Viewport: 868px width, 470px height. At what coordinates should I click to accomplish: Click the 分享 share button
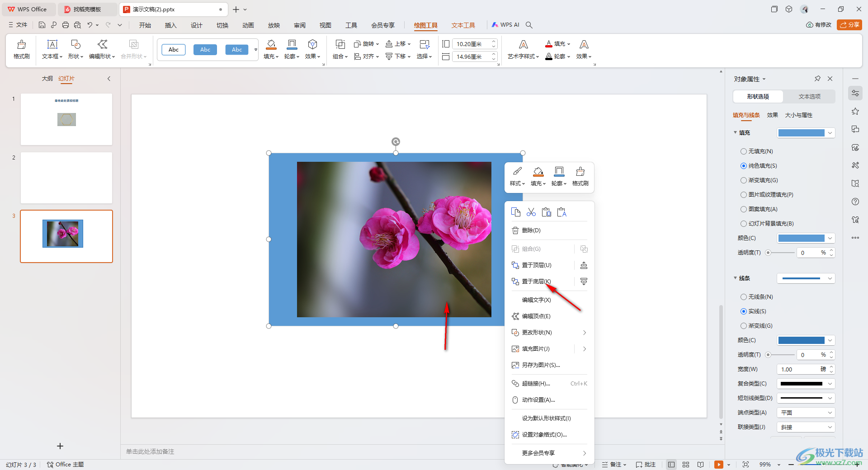pos(849,25)
